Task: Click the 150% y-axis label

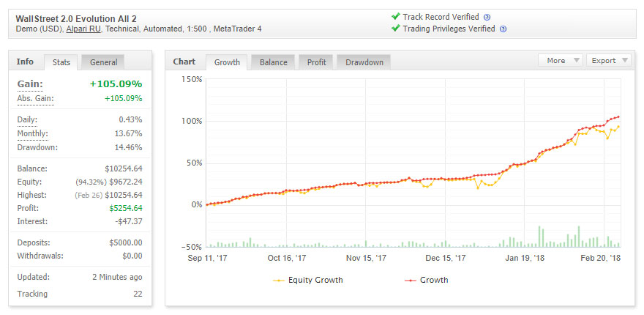Action: click(192, 79)
